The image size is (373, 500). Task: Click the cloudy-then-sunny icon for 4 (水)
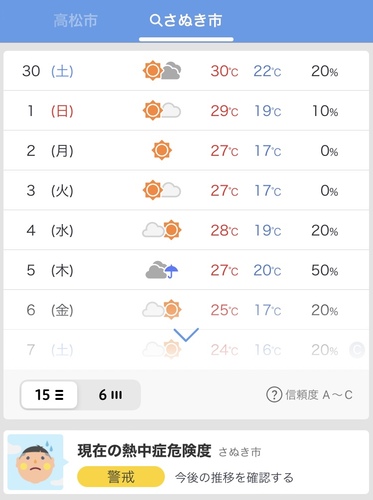pos(162,230)
